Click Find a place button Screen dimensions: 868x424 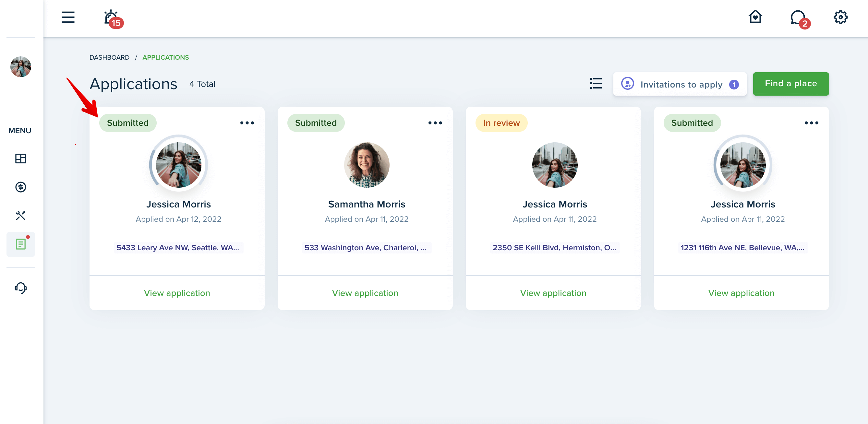point(790,84)
